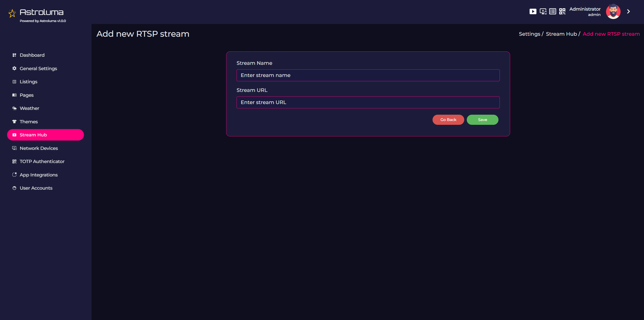
Task: Open Dashboard from the sidebar
Action: [x=32, y=55]
